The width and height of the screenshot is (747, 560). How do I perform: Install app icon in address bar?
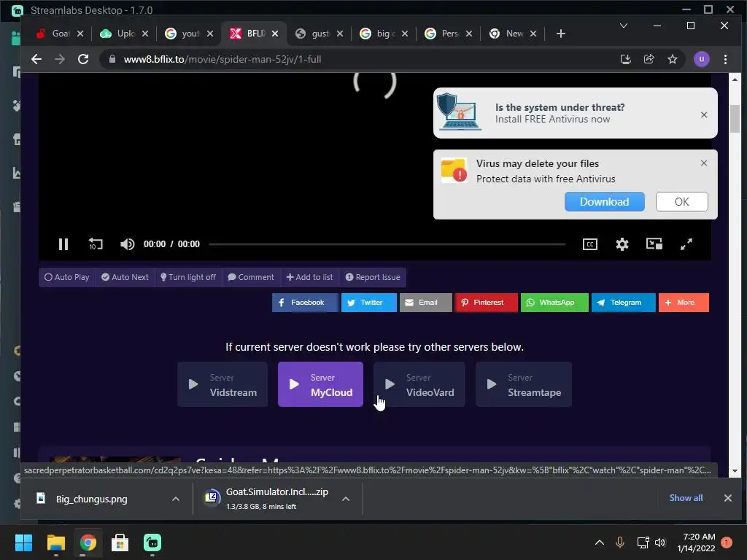tap(625, 59)
